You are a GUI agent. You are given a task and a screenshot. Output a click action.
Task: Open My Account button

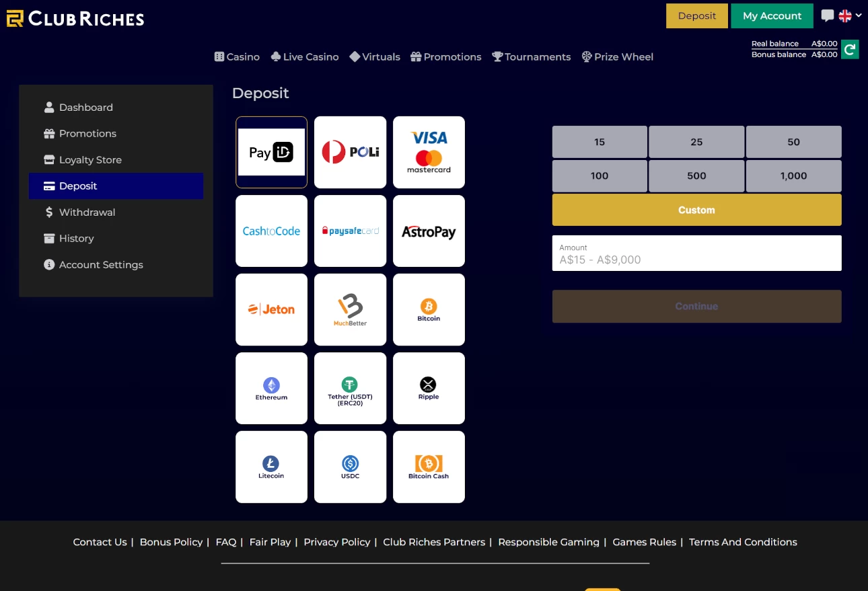(x=772, y=16)
